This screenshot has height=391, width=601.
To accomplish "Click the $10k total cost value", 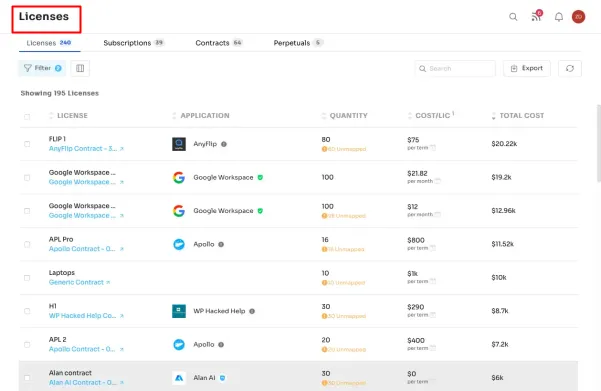I will pos(499,278).
